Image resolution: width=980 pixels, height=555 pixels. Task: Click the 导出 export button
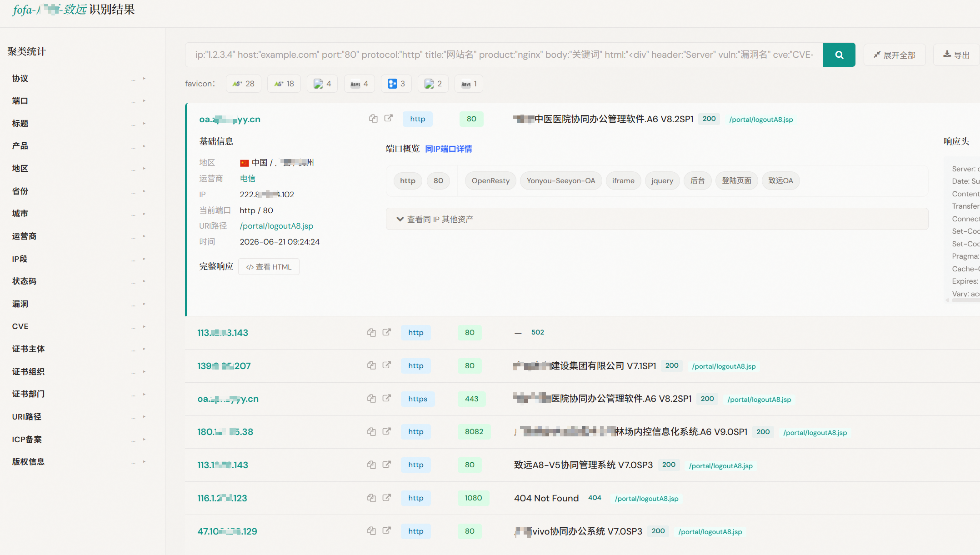[956, 55]
